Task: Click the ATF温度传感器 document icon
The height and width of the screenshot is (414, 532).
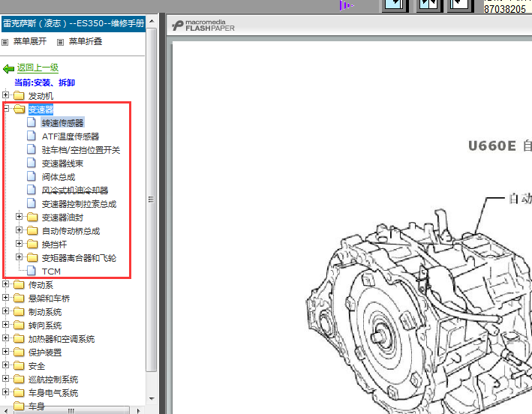Action: click(32, 136)
